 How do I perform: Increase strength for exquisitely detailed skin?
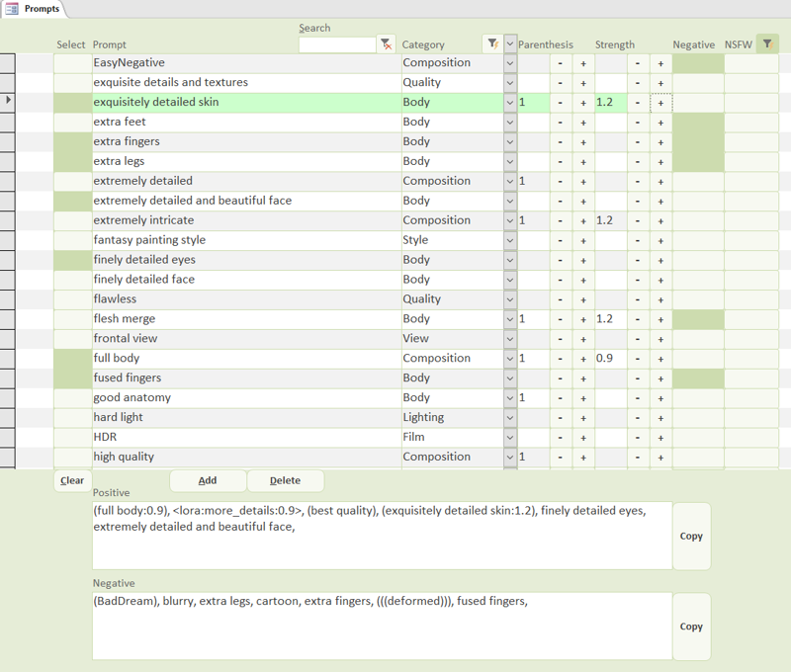tap(660, 103)
